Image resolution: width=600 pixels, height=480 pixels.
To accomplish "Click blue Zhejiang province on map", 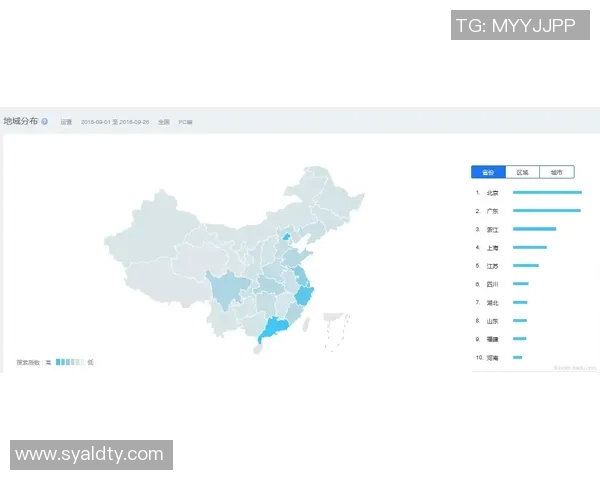I will click(x=305, y=296).
